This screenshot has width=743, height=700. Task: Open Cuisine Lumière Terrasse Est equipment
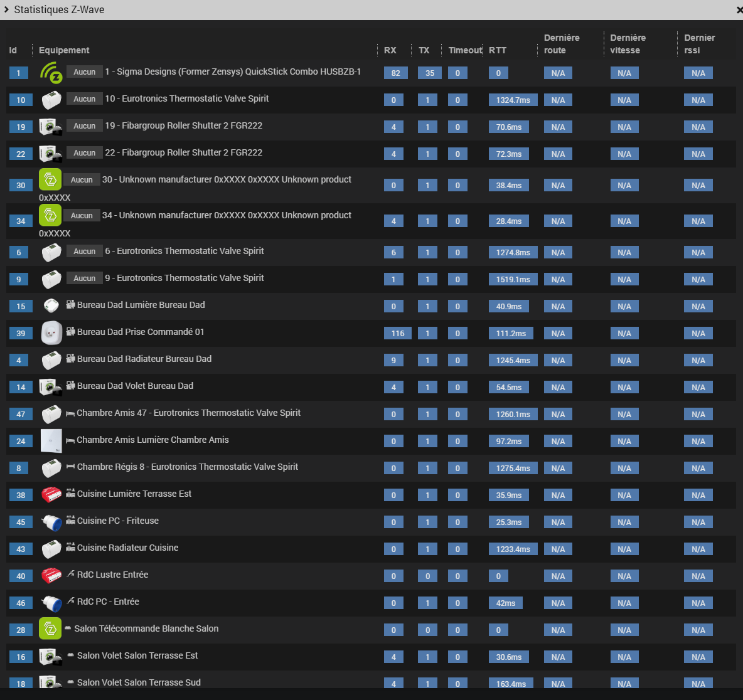tap(134, 494)
